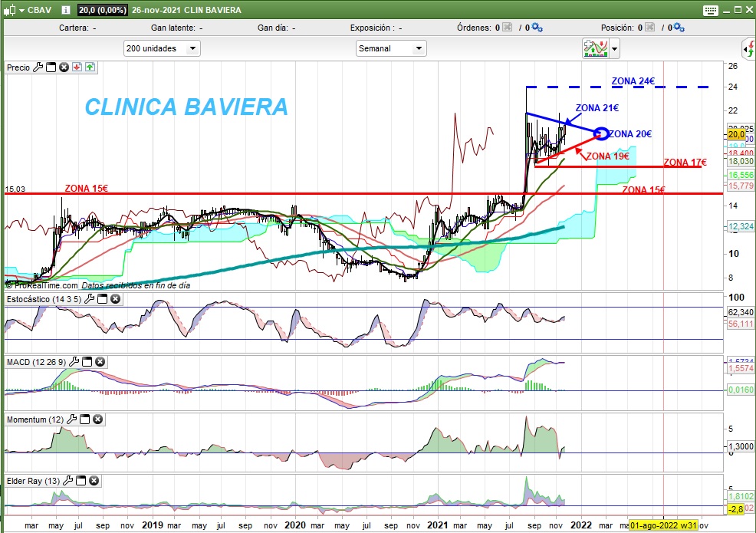Expand the arrow beside the indicator icon
The height and width of the screenshot is (533, 756).
click(614, 48)
